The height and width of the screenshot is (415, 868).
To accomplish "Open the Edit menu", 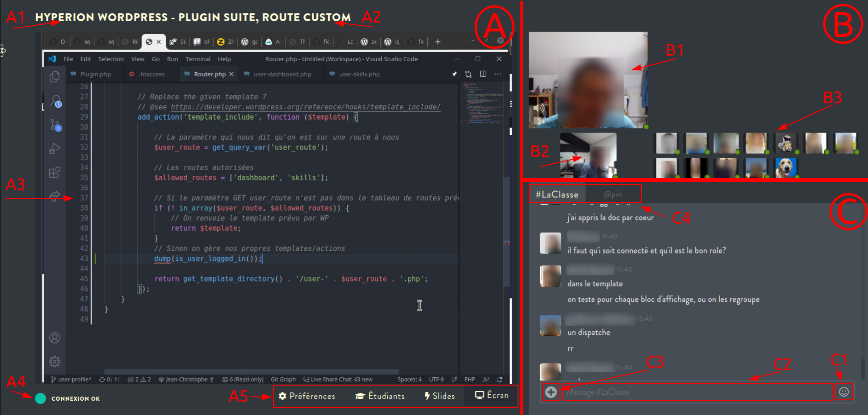I will [x=86, y=59].
